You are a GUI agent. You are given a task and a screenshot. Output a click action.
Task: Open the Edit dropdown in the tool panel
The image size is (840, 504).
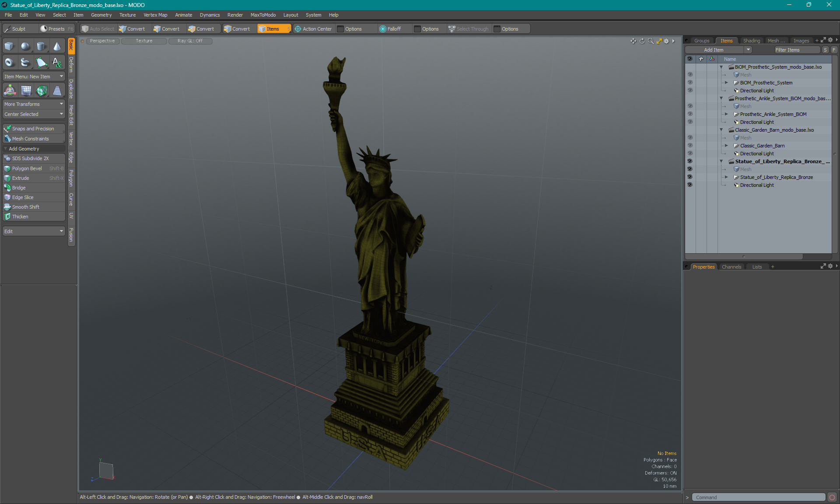34,231
